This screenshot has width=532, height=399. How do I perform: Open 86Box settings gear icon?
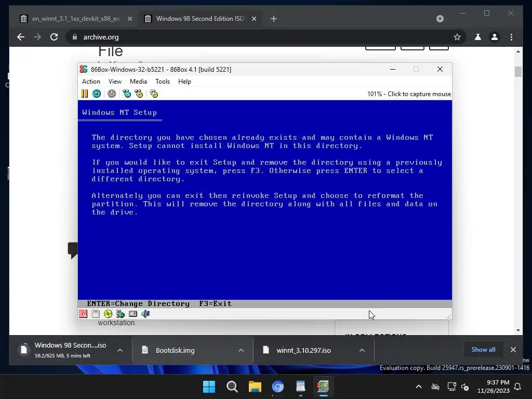[154, 94]
